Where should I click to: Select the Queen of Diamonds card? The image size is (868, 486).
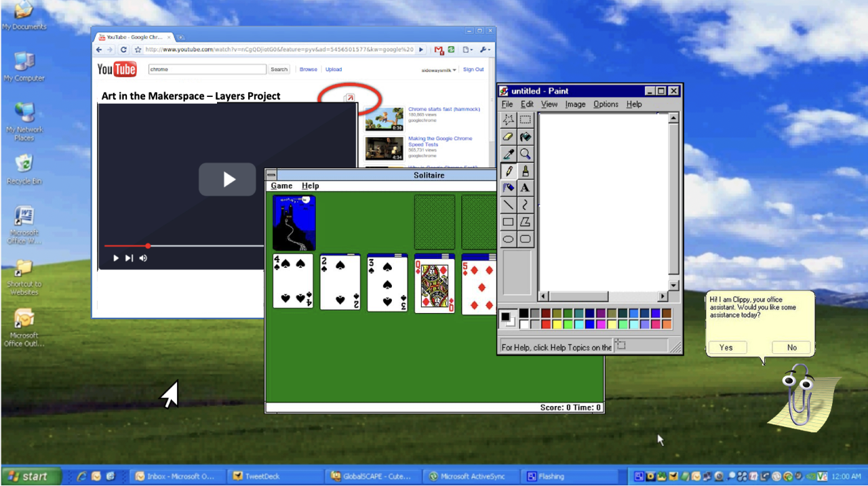tap(435, 285)
